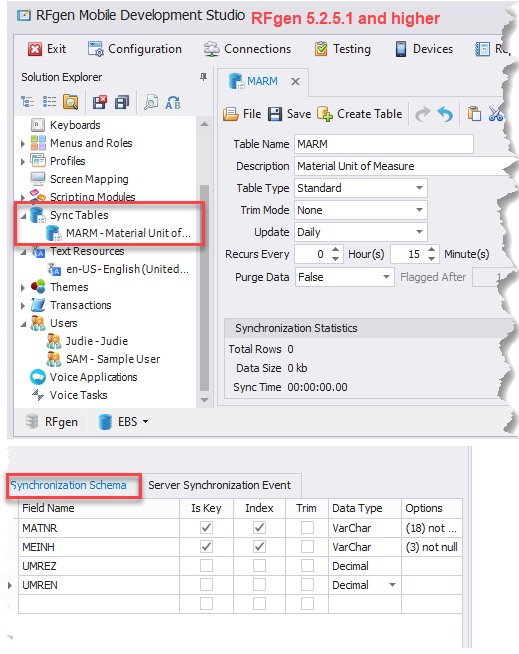Click the find magnifier icon in Solution Explorer
Viewport: 519px width, 654px height.
[x=151, y=102]
